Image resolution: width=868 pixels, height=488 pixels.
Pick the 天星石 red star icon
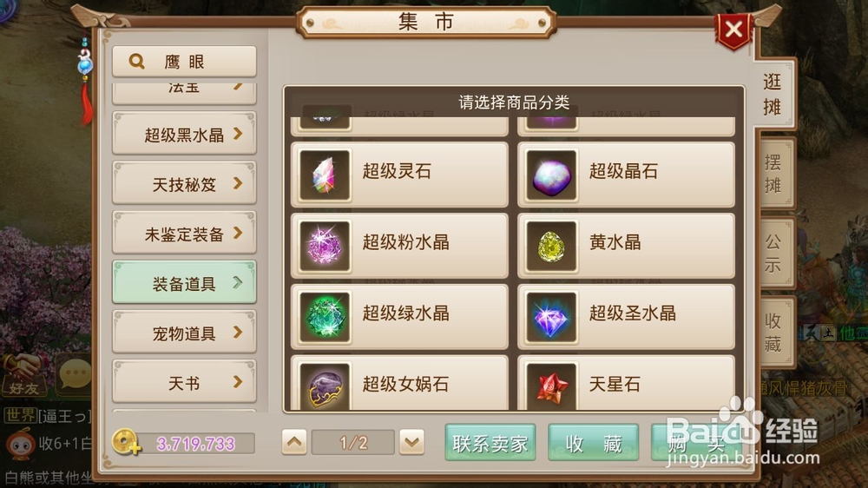point(551,386)
